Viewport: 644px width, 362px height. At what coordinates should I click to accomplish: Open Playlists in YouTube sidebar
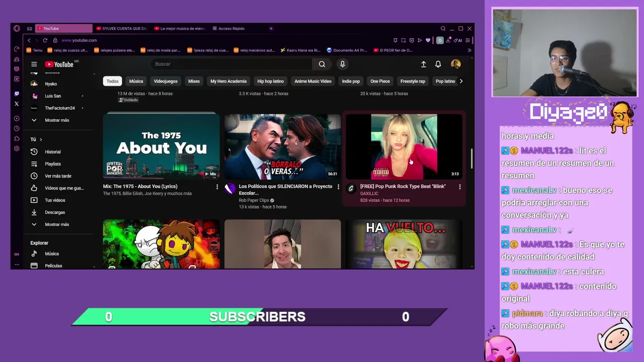pos(59,164)
